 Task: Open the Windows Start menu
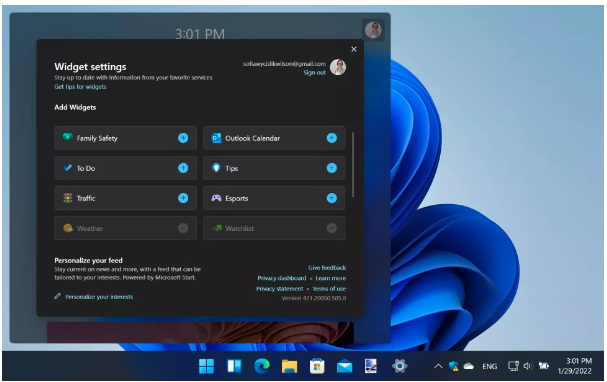(206, 366)
